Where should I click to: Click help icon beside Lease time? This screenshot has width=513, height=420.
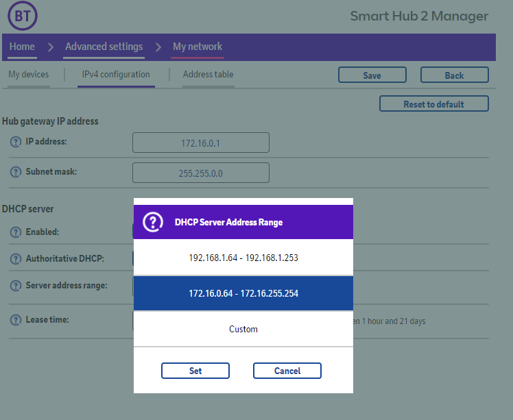[16, 321]
